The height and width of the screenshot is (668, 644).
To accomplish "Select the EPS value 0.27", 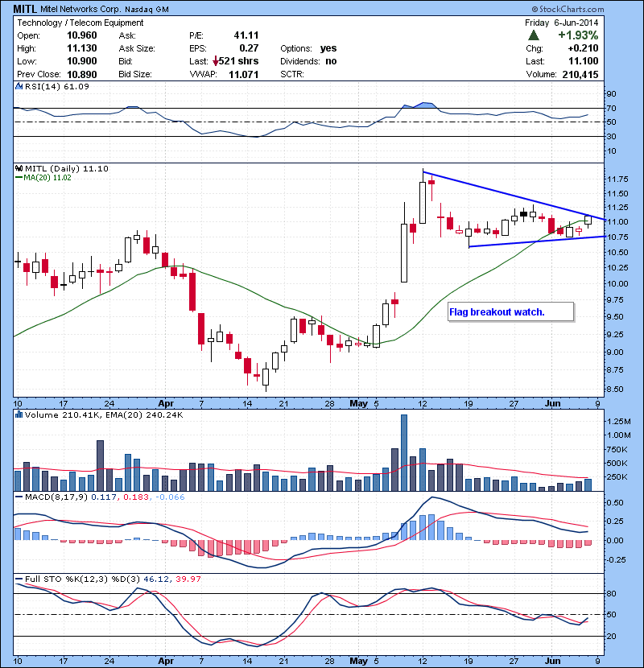I will (x=249, y=48).
